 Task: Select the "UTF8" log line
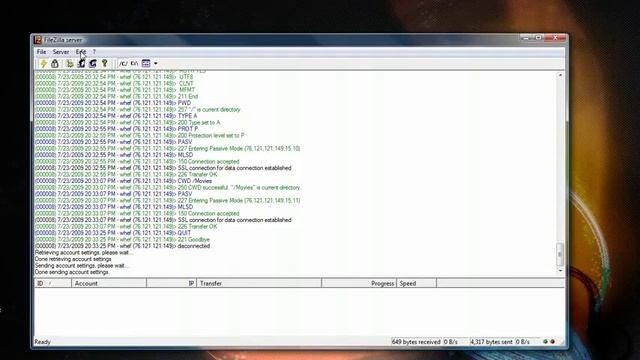[114, 77]
